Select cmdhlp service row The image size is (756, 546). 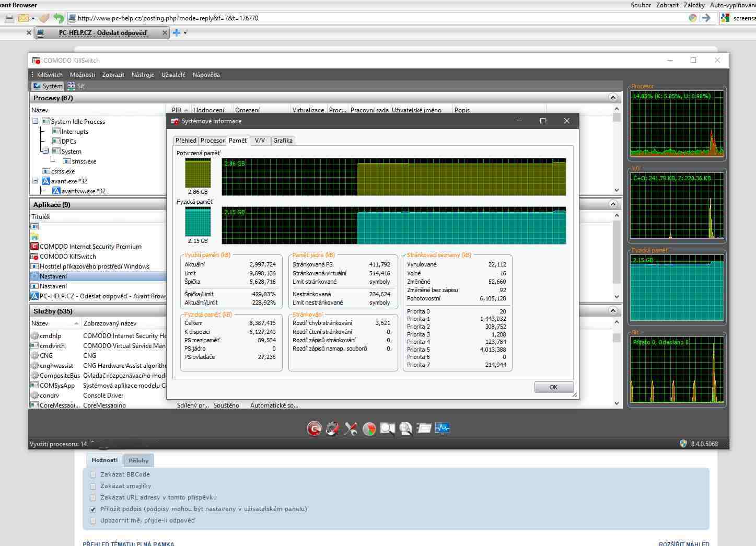[98, 336]
